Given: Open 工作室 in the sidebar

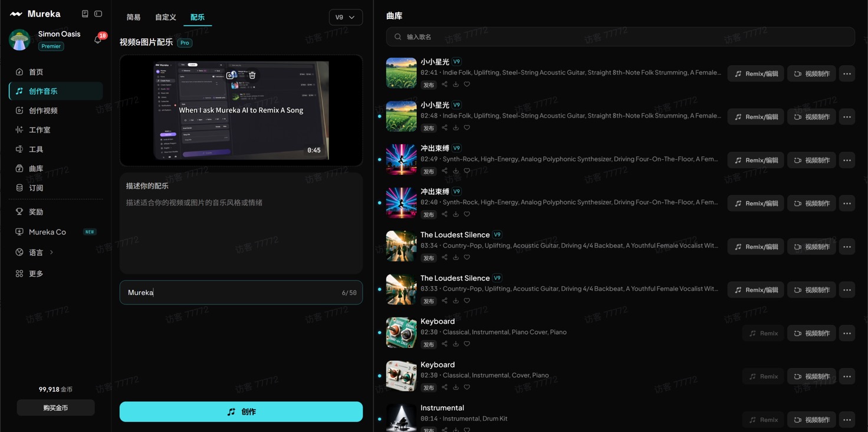Looking at the screenshot, I should click(56, 130).
